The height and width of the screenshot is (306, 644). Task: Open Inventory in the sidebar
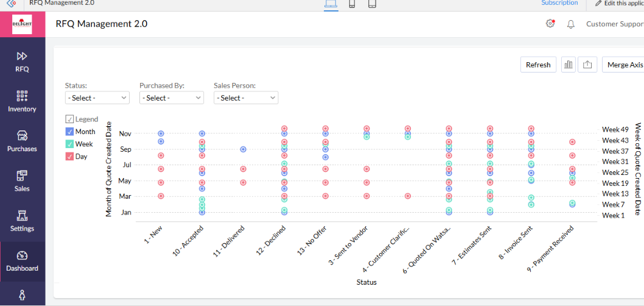pos(22,101)
